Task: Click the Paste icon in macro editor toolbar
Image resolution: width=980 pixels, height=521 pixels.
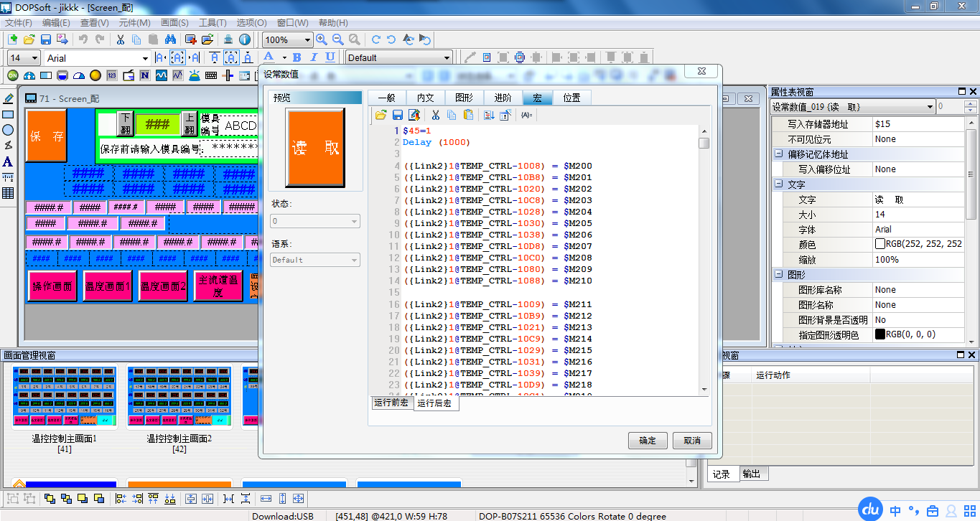Action: click(468, 115)
